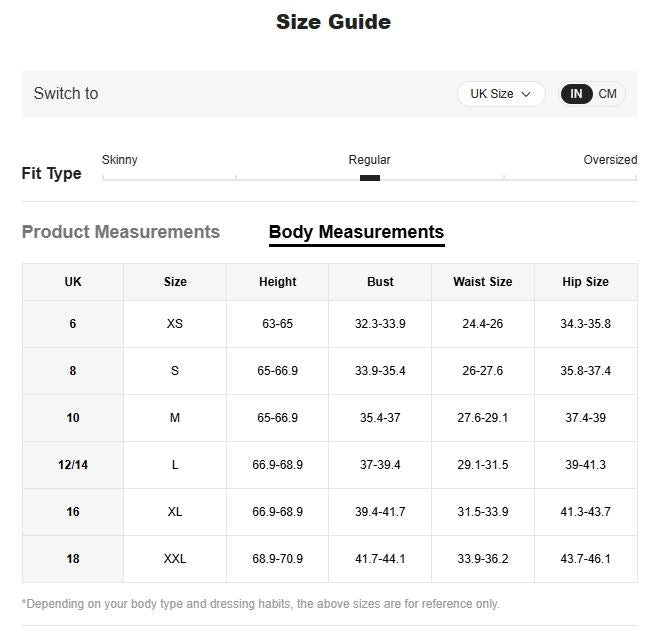Click the Oversized fit type label
The image size is (663, 640).
[610, 160]
